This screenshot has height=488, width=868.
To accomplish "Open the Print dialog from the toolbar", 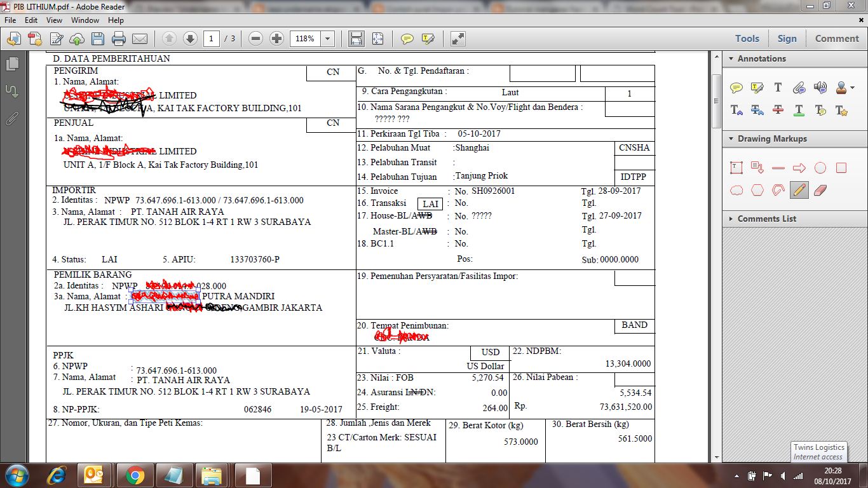I will tap(118, 39).
